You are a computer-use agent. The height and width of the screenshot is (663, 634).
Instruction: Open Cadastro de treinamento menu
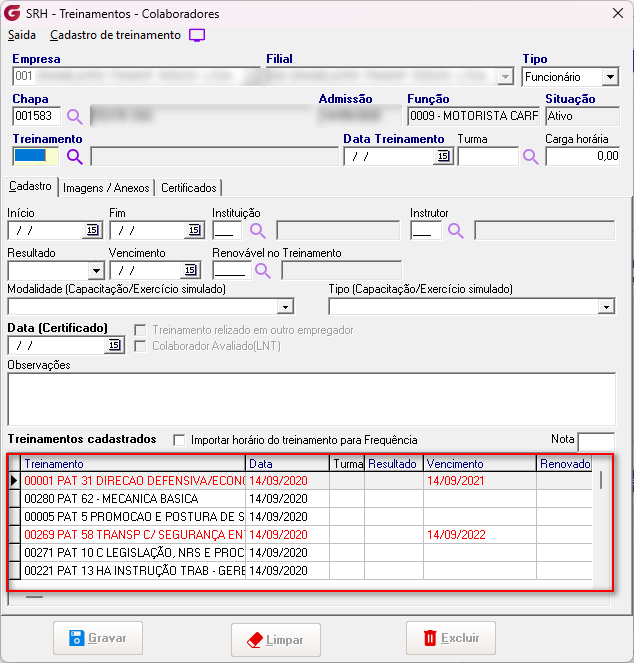click(115, 35)
